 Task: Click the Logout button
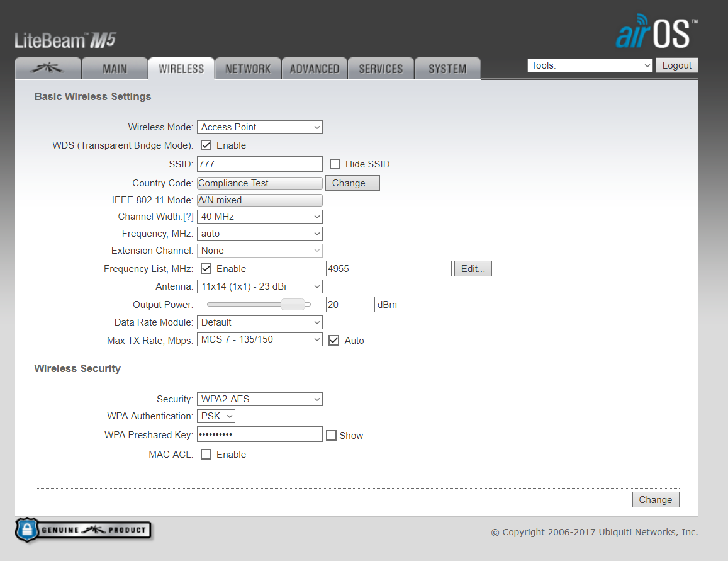point(676,65)
